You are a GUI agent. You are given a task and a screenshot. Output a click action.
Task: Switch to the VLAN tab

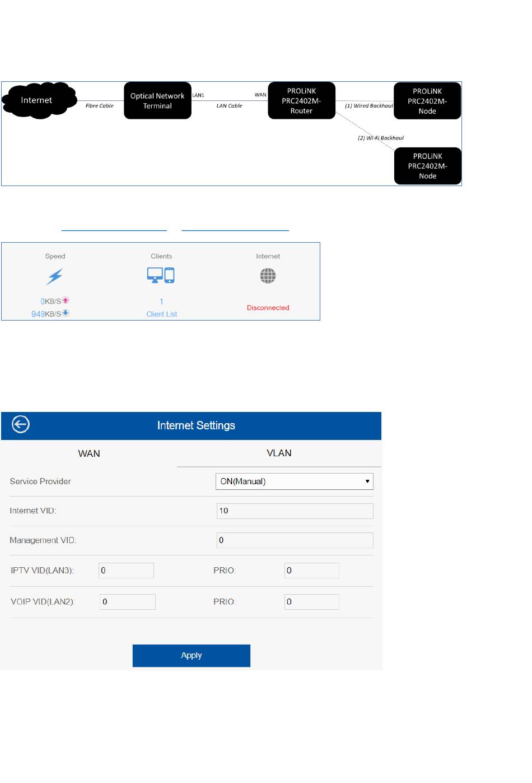[x=279, y=453]
